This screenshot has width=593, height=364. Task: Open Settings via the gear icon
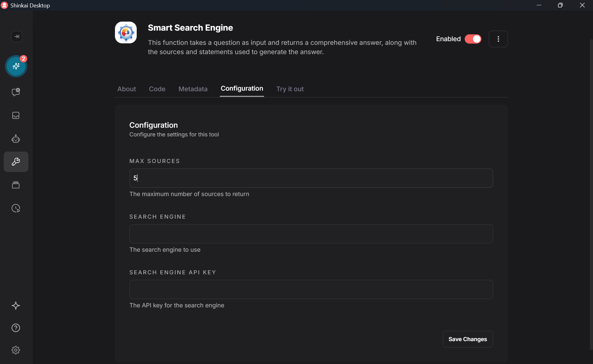coord(15,350)
